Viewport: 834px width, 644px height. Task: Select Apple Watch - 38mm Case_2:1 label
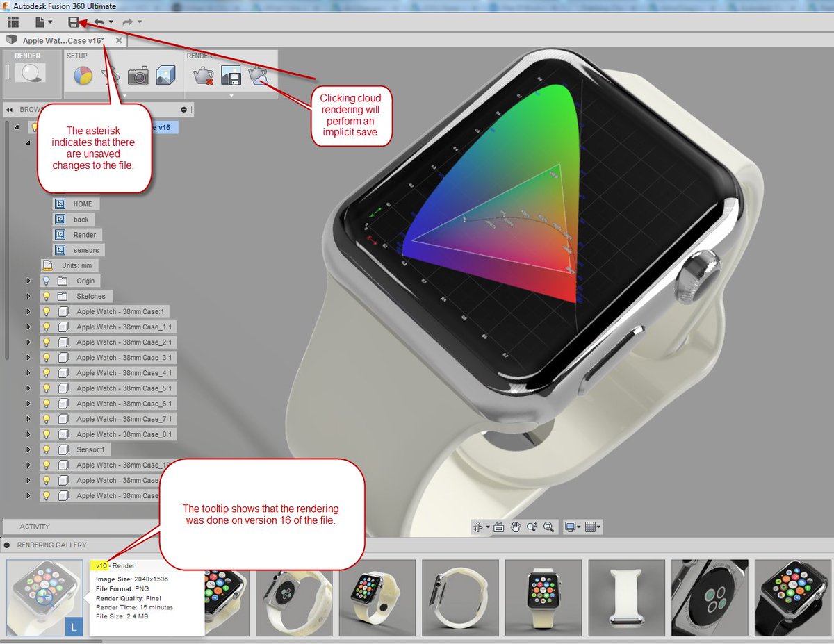pos(125,342)
